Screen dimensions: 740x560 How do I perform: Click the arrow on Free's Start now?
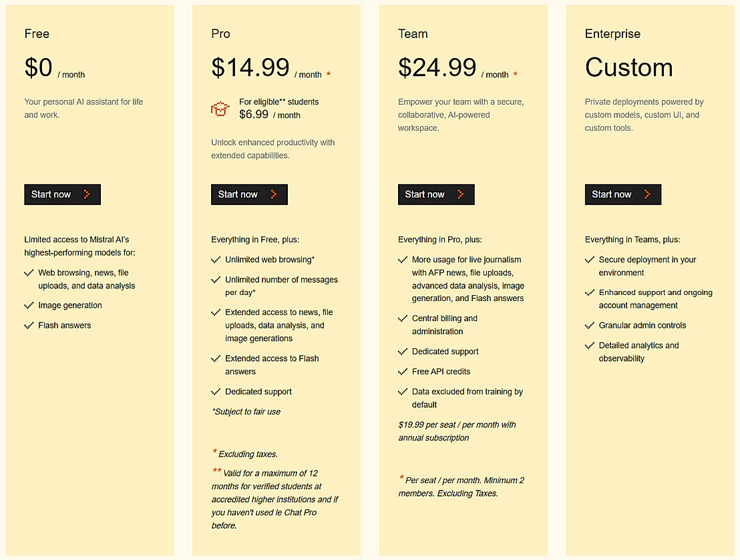tap(87, 194)
